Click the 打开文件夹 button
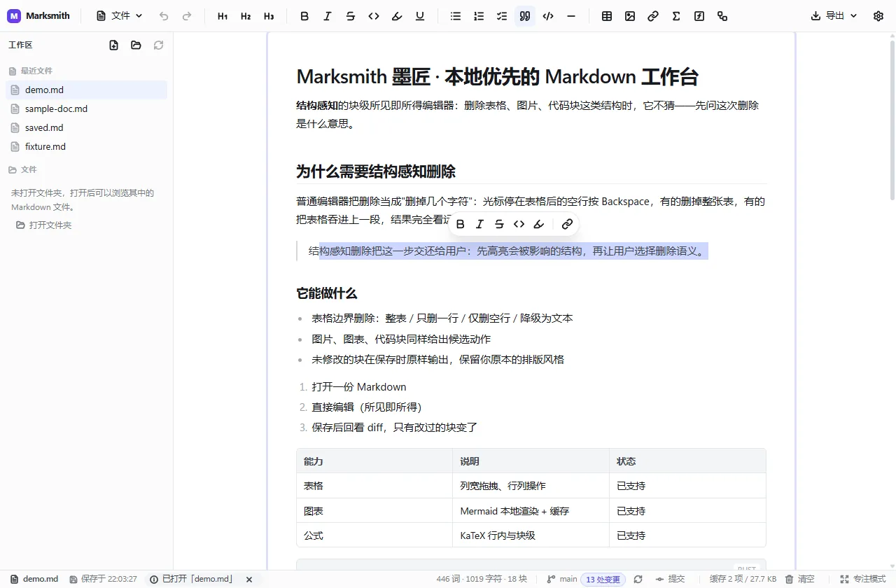The image size is (896, 588). [x=44, y=225]
